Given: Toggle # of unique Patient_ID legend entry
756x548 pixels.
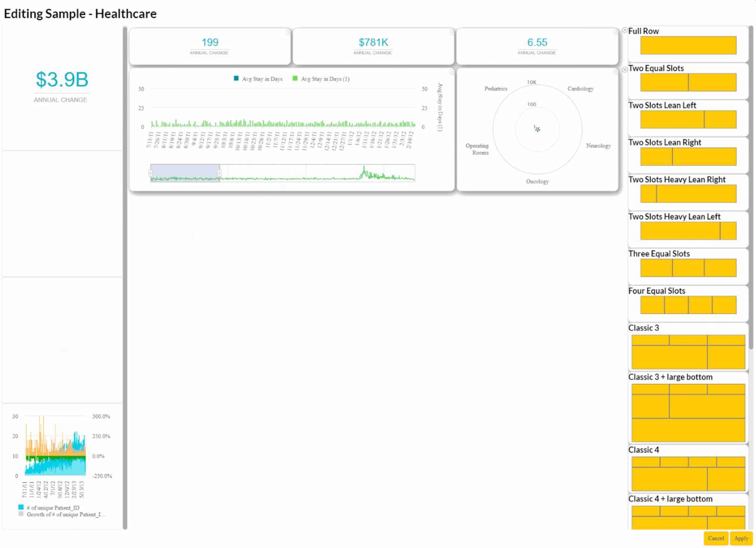Looking at the screenshot, I should (49, 507).
